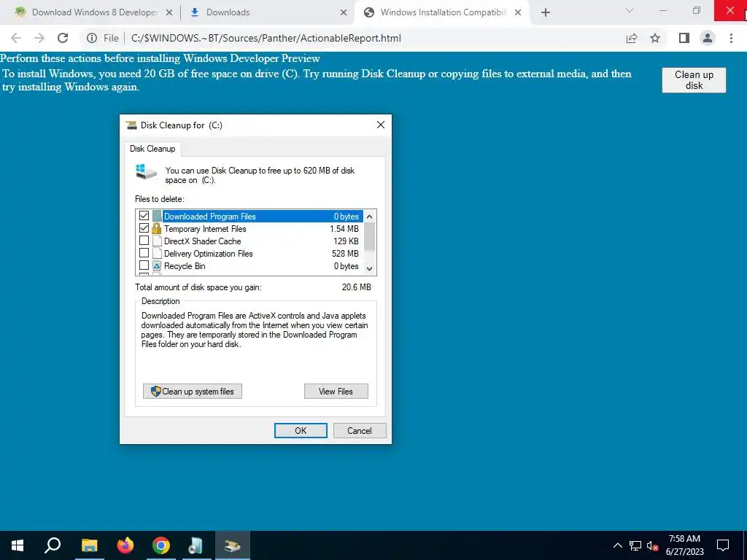Open the Chrome profile avatar
747x560 pixels.
(x=708, y=38)
